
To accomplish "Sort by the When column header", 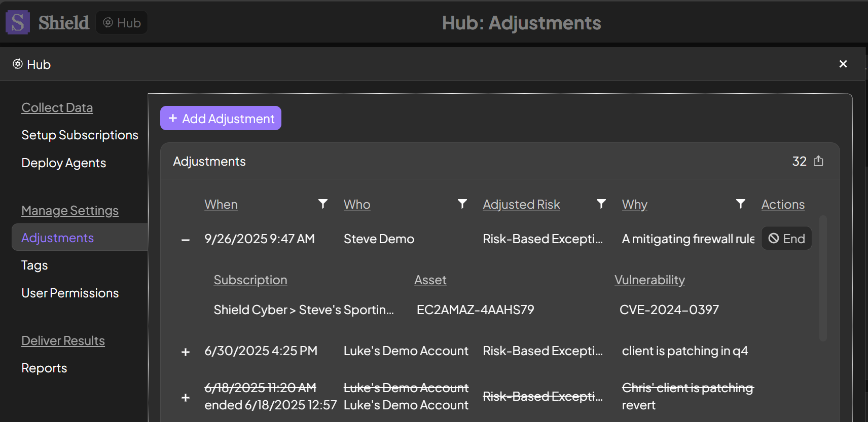I will (221, 204).
